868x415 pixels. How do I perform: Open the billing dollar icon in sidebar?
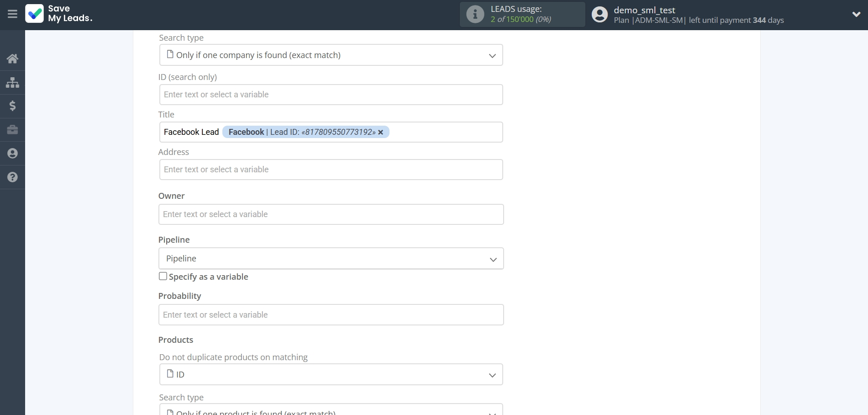pyautogui.click(x=12, y=106)
